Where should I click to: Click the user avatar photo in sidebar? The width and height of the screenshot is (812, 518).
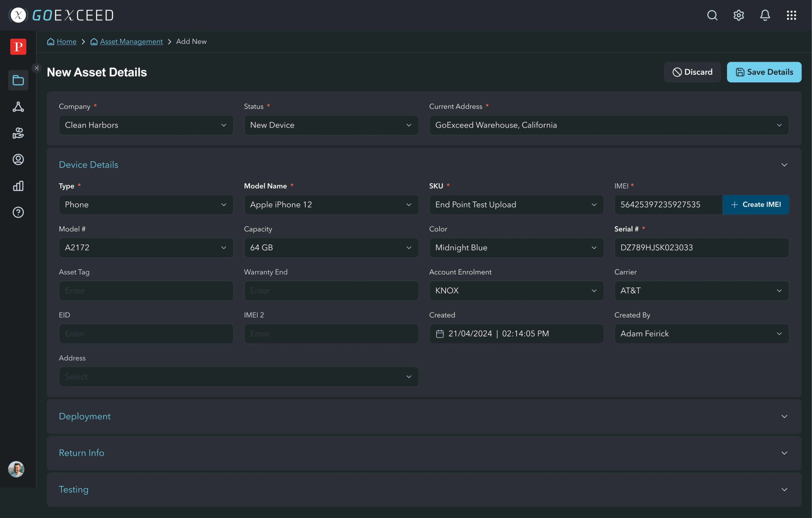pos(16,469)
